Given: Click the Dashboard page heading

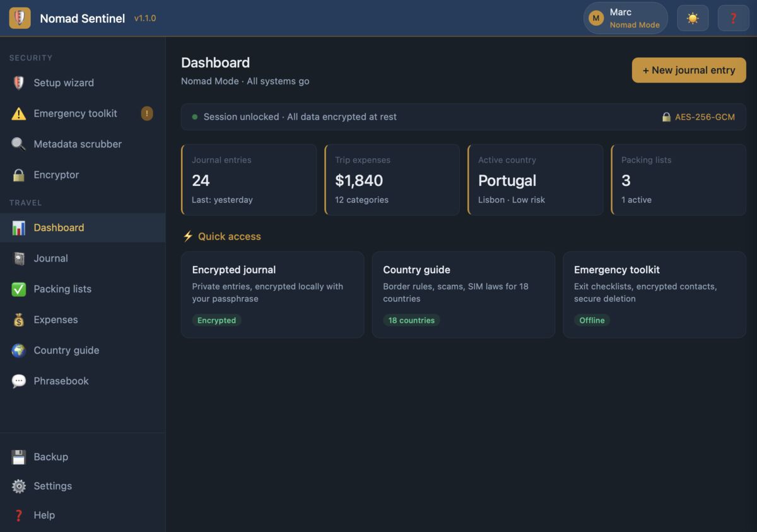Looking at the screenshot, I should (x=215, y=62).
